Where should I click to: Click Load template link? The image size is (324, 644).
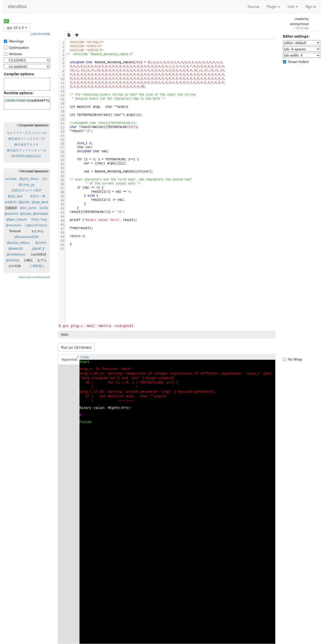pyautogui.click(x=40, y=34)
